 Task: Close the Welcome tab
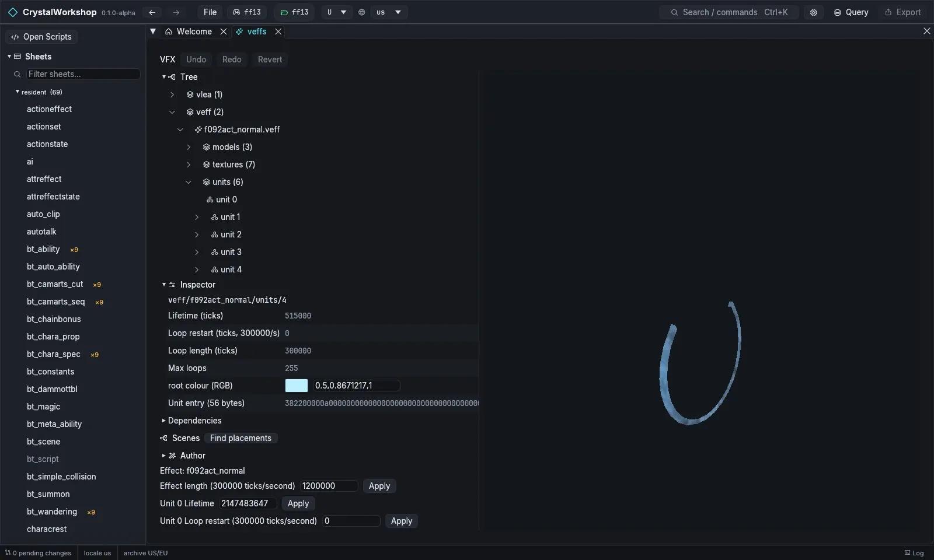pyautogui.click(x=224, y=32)
